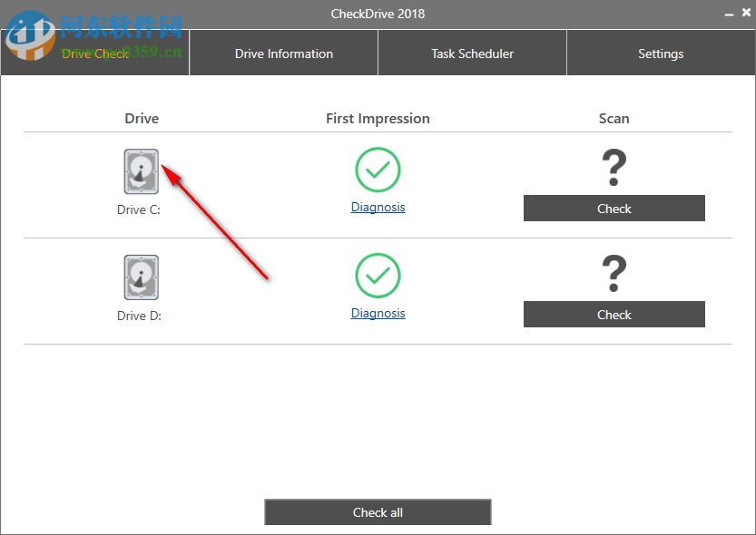756x535 pixels.
Task: Click the green checkmark for Drive C
Action: [x=378, y=170]
